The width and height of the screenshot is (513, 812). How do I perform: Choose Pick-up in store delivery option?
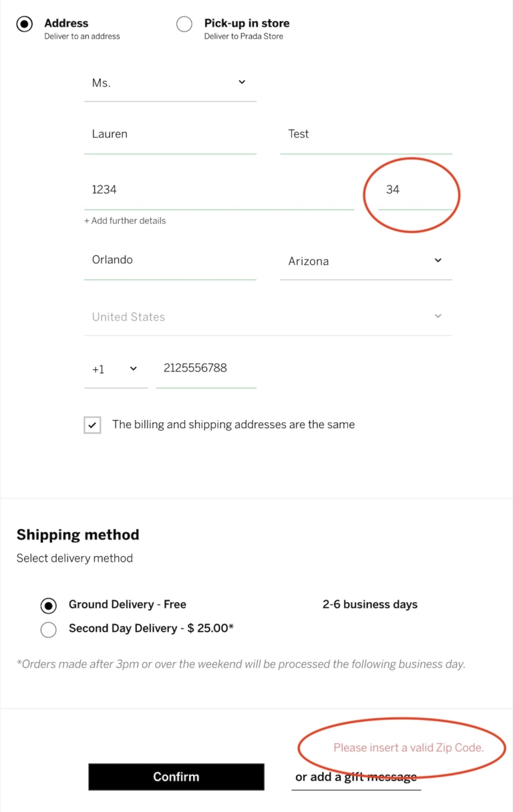184,23
